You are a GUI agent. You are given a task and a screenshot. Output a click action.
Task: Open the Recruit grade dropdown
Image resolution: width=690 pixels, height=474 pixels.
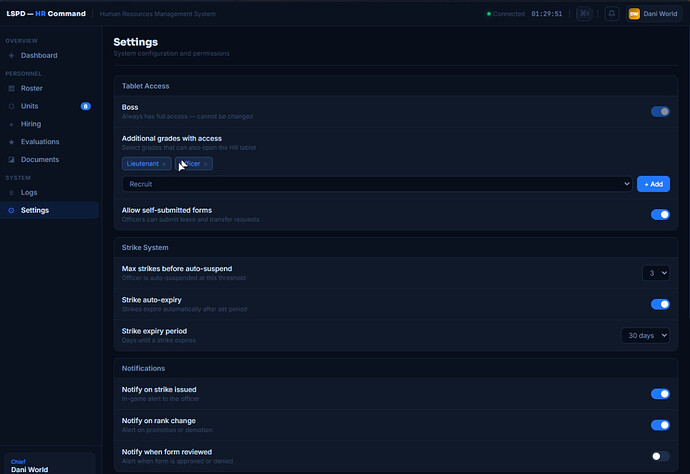click(377, 184)
